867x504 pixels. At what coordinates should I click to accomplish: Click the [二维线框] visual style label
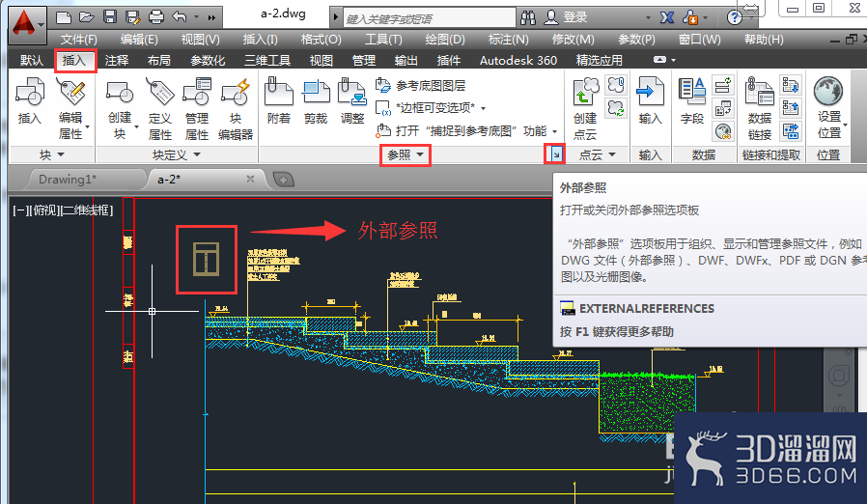point(86,210)
